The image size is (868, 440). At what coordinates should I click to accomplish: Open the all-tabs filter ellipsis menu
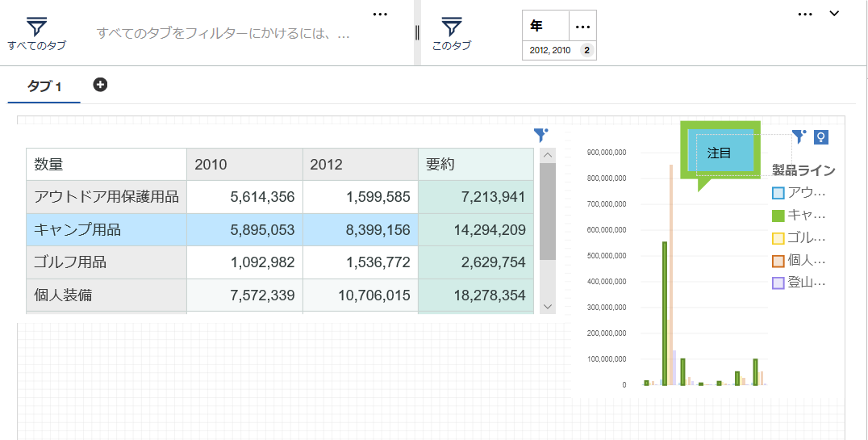pyautogui.click(x=380, y=15)
